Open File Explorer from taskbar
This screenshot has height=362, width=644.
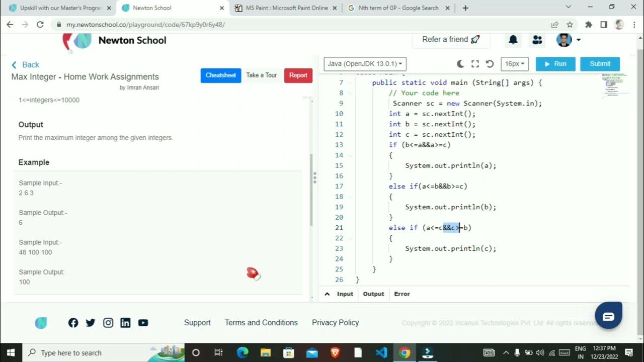pos(266,353)
